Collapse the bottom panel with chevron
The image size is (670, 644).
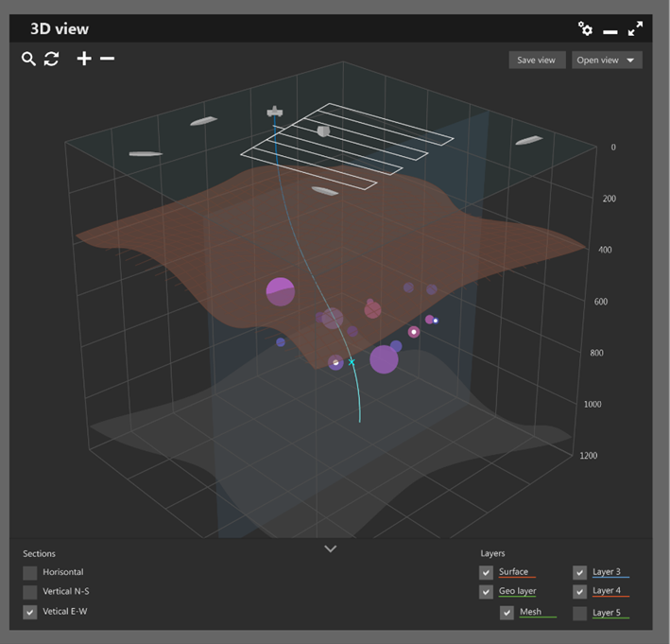coord(331,548)
